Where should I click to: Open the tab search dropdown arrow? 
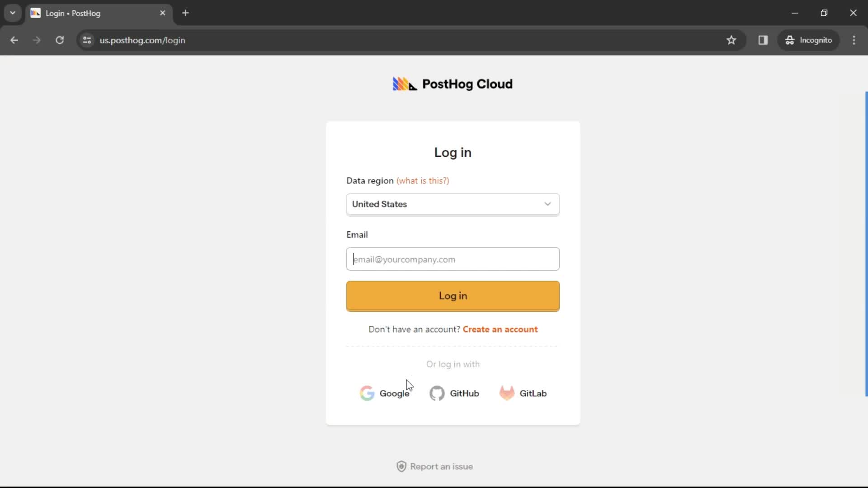(13, 13)
